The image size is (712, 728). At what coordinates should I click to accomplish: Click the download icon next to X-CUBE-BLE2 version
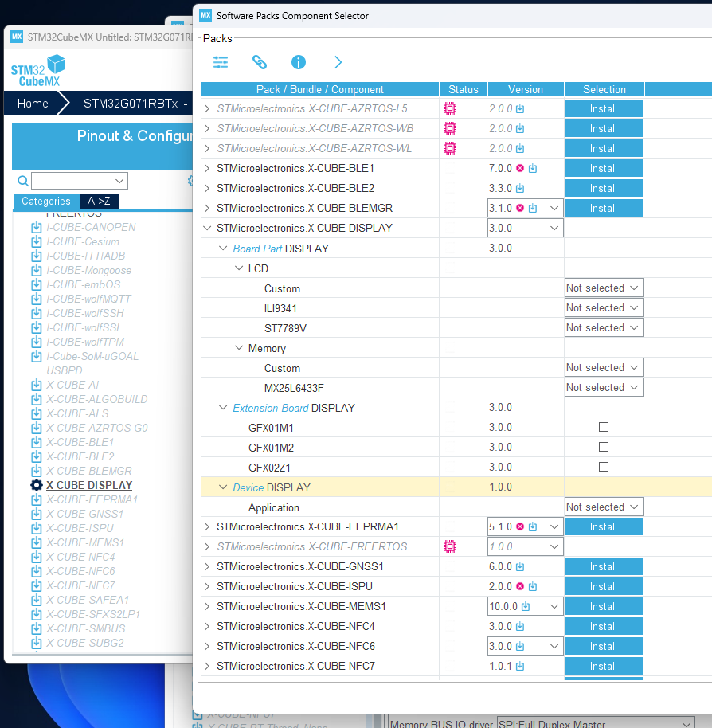(x=520, y=189)
